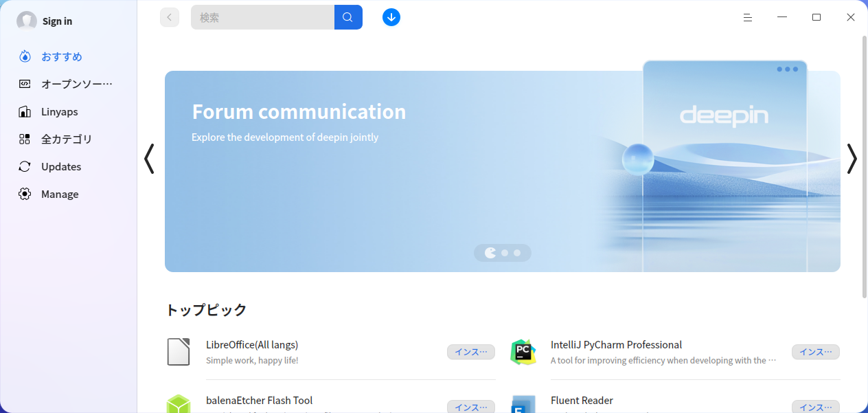This screenshot has width=868, height=413.
Task: Open the downloads arrow button
Action: tap(391, 17)
